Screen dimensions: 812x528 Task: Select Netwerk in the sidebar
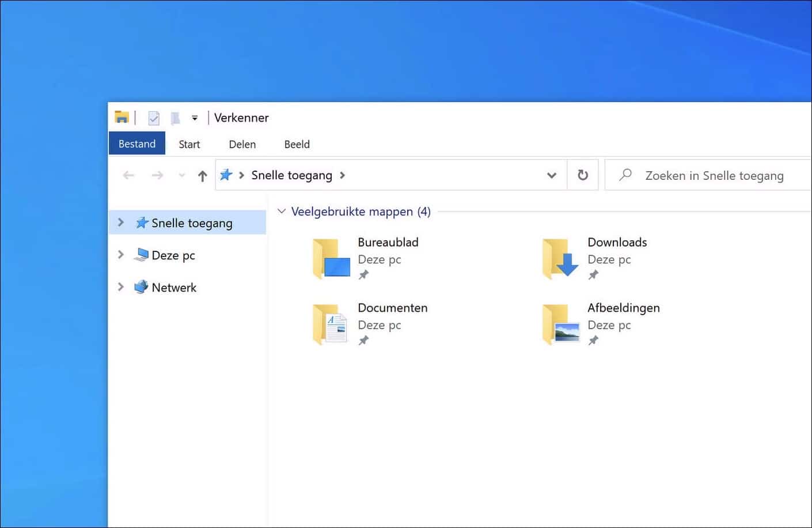(x=174, y=287)
